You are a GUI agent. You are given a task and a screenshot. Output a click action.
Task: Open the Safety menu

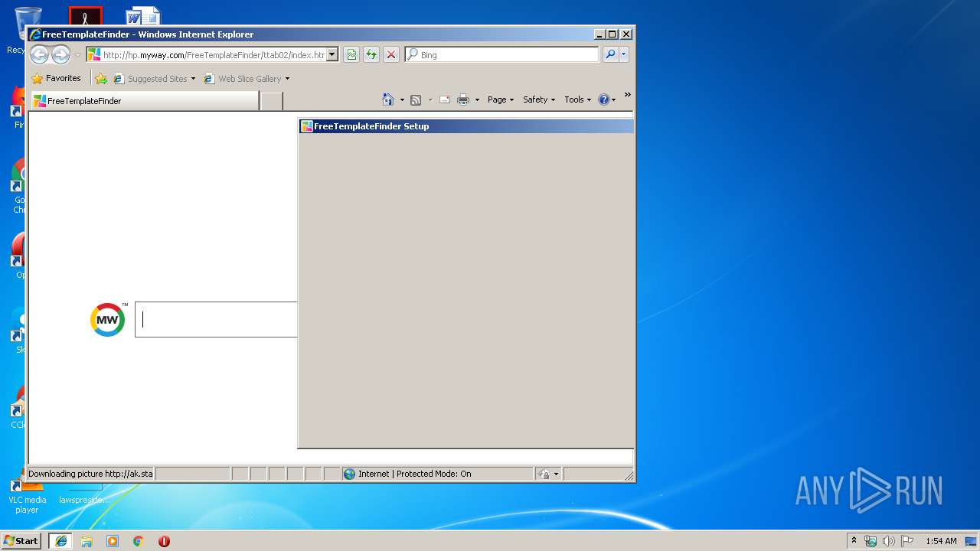[x=539, y=99]
